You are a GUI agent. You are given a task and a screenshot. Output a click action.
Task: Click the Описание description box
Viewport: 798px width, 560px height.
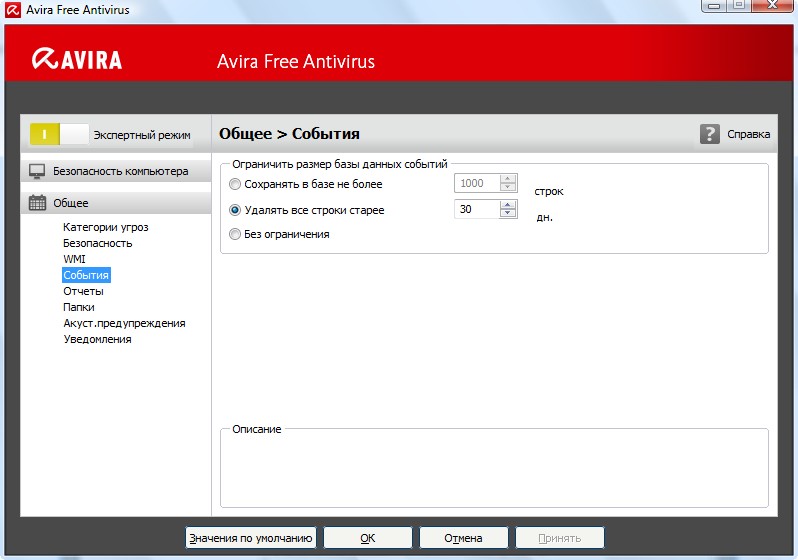point(494,469)
